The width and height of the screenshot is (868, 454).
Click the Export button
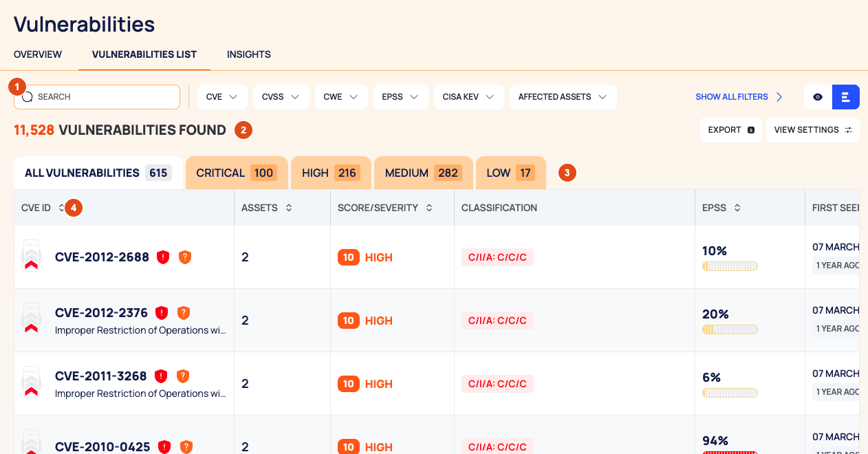tap(731, 130)
